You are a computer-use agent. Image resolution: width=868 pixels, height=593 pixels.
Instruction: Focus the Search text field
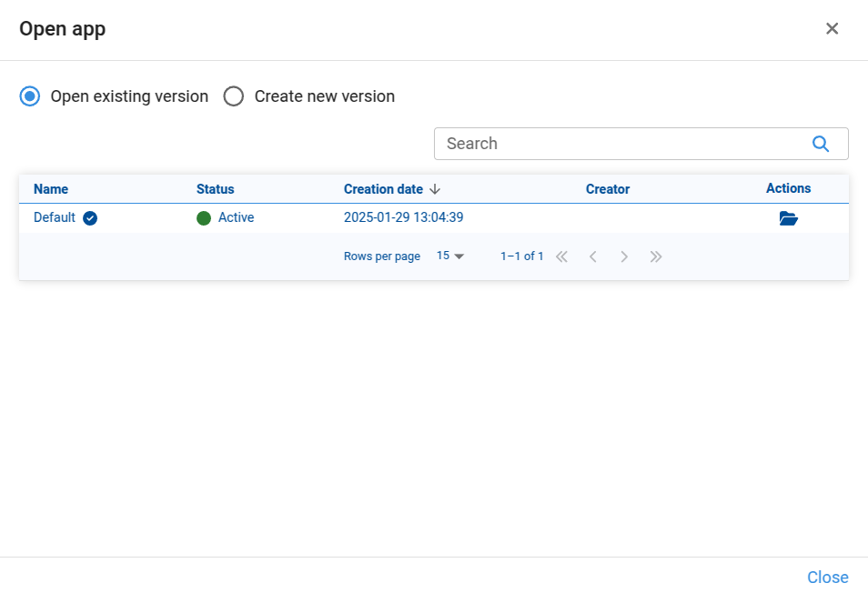pyautogui.click(x=619, y=144)
